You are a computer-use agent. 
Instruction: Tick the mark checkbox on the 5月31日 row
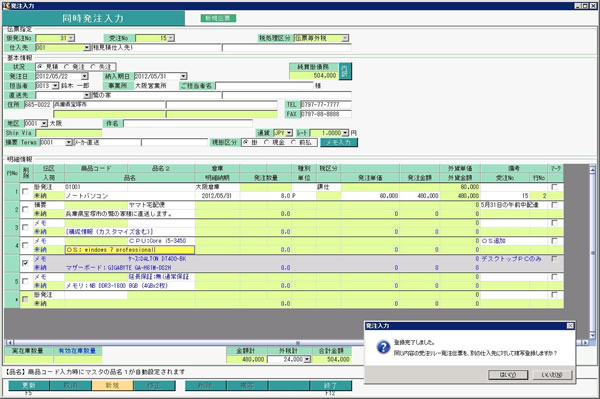(554, 205)
